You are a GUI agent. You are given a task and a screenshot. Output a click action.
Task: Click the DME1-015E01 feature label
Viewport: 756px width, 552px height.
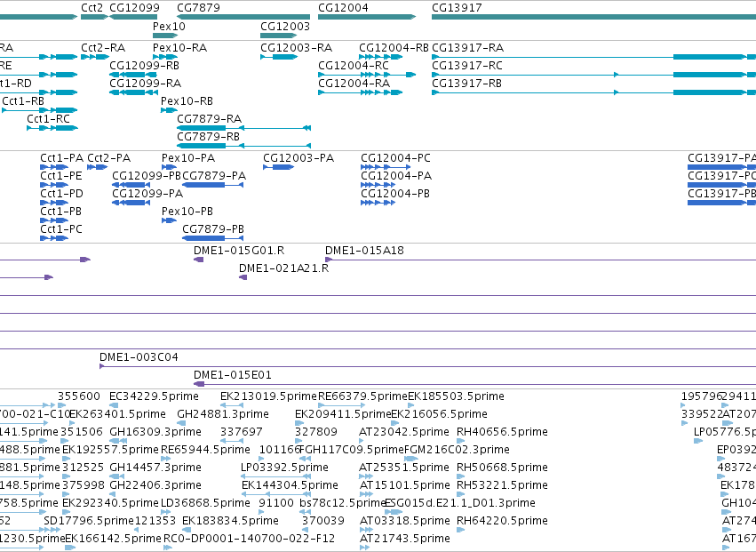click(x=233, y=375)
